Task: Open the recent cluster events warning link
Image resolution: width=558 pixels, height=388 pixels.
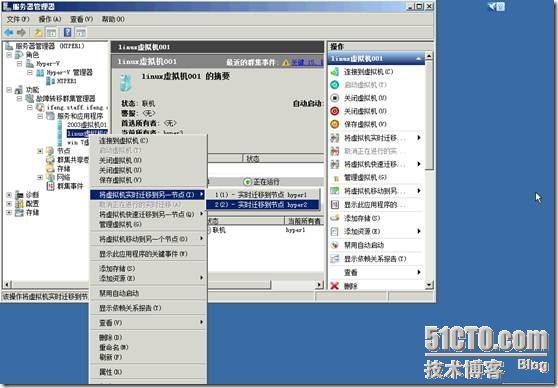Action: tap(307, 62)
